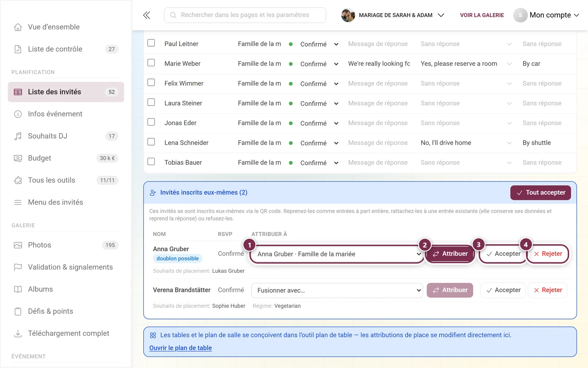588x368 pixels.
Task: Focus the search pages and settings field
Action: coord(245,15)
